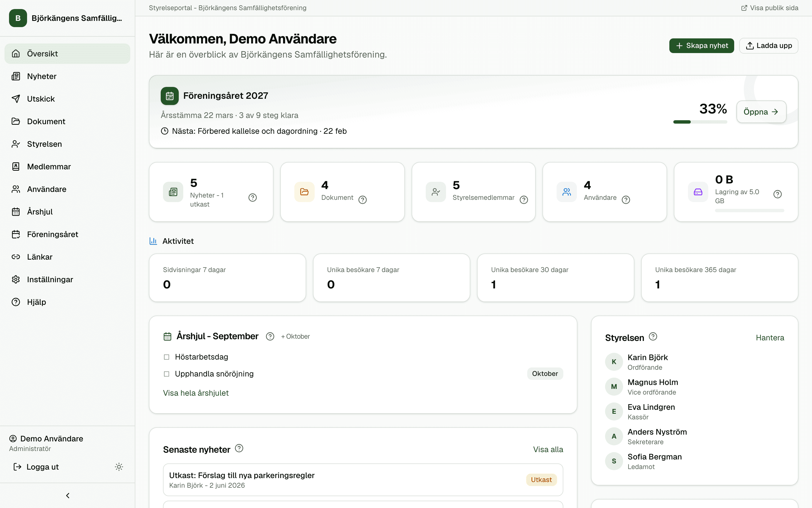
Task: Show help for Senaste nyheter heading
Action: 239,448
